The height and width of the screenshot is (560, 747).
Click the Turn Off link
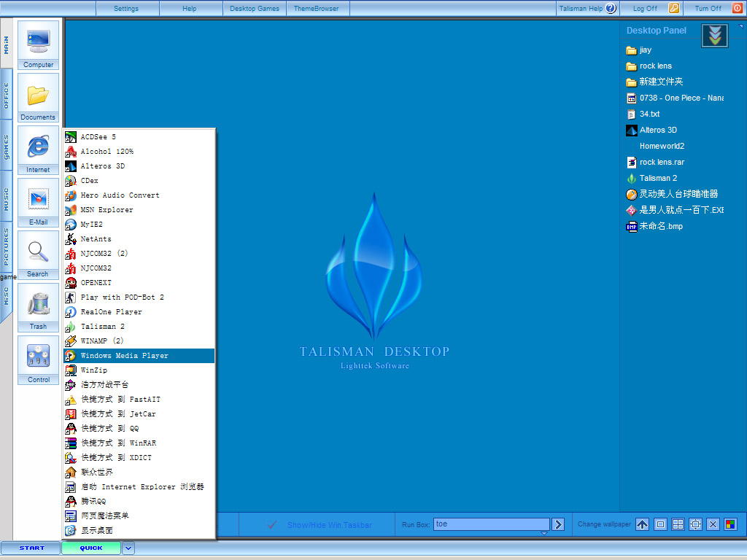pos(708,8)
